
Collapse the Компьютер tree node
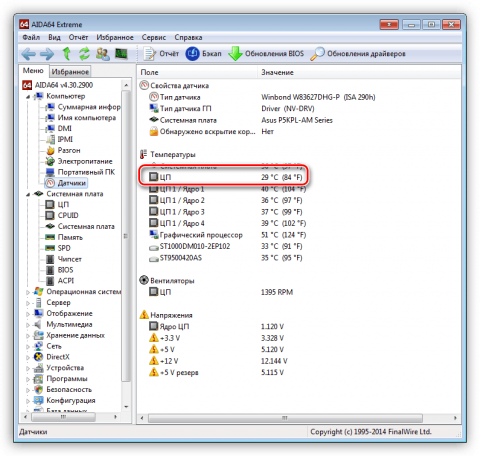(x=28, y=97)
